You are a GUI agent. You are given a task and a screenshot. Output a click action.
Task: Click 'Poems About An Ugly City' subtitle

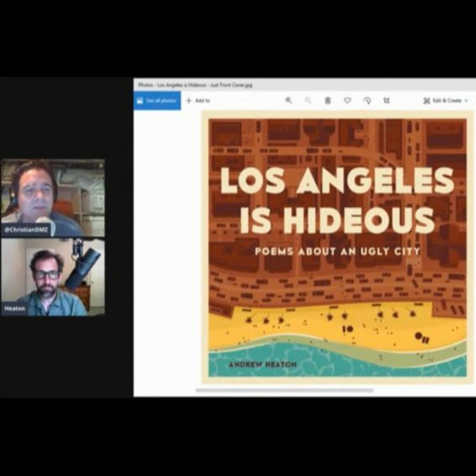point(337,251)
